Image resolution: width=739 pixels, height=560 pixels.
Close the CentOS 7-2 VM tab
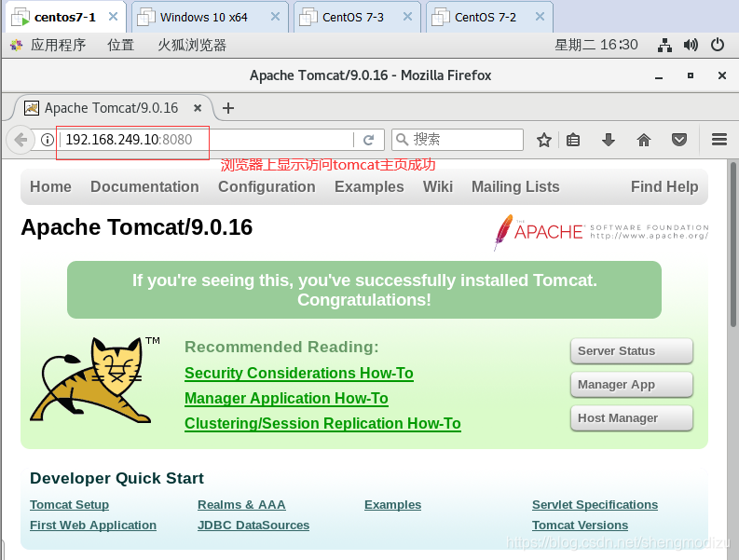(541, 17)
